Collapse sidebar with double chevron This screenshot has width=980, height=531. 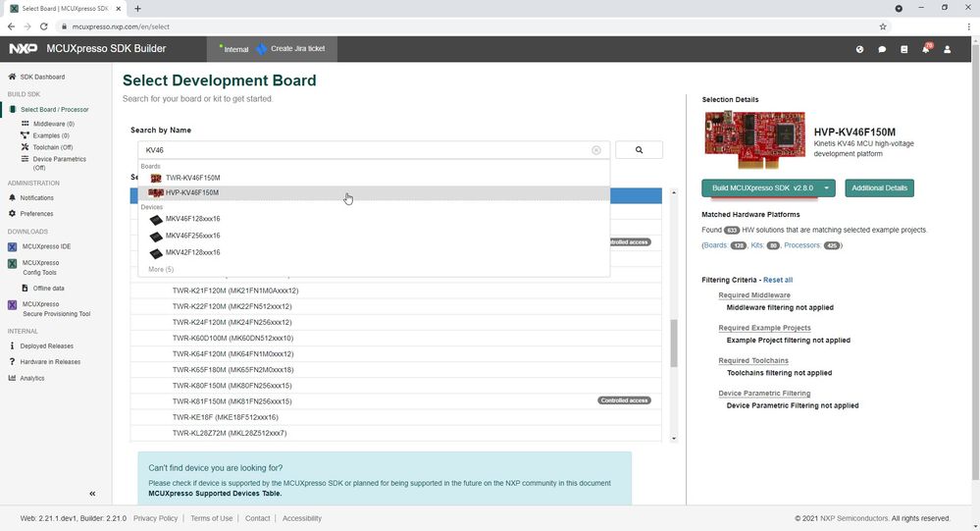tap(92, 494)
